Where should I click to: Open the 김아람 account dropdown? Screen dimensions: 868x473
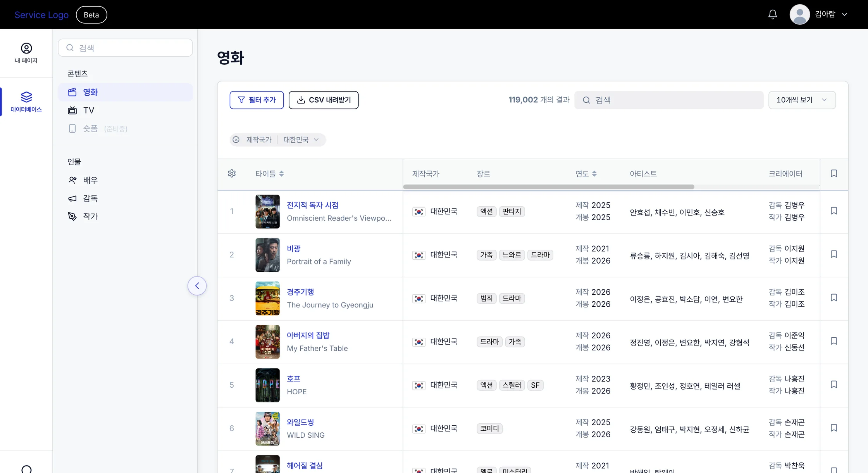[831, 14]
